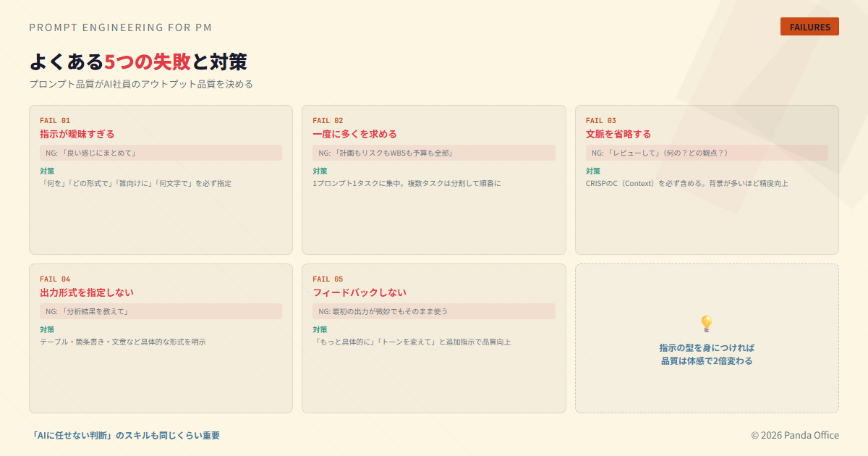Click the © 2026 Panda Office mark
Image resolution: width=868 pixels, height=456 pixels.
coord(794,435)
